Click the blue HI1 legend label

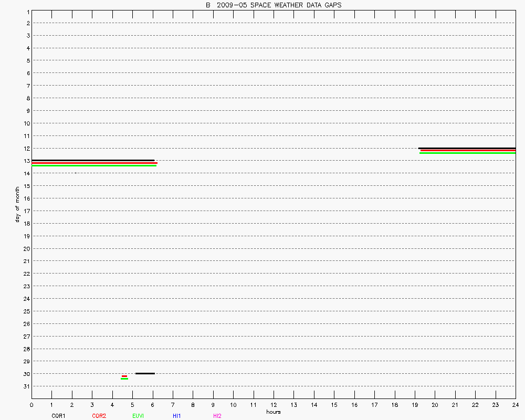(x=176, y=416)
